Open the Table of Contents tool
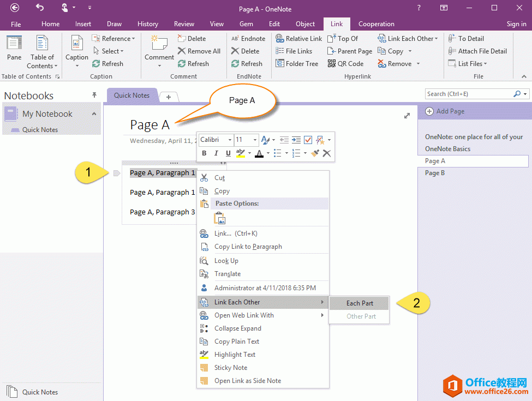 click(42, 52)
